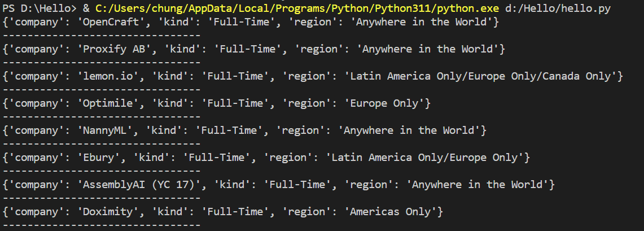Viewport: 644px width, 231px height.
Task: Click the 'Doximity' company value
Action: 108,212
